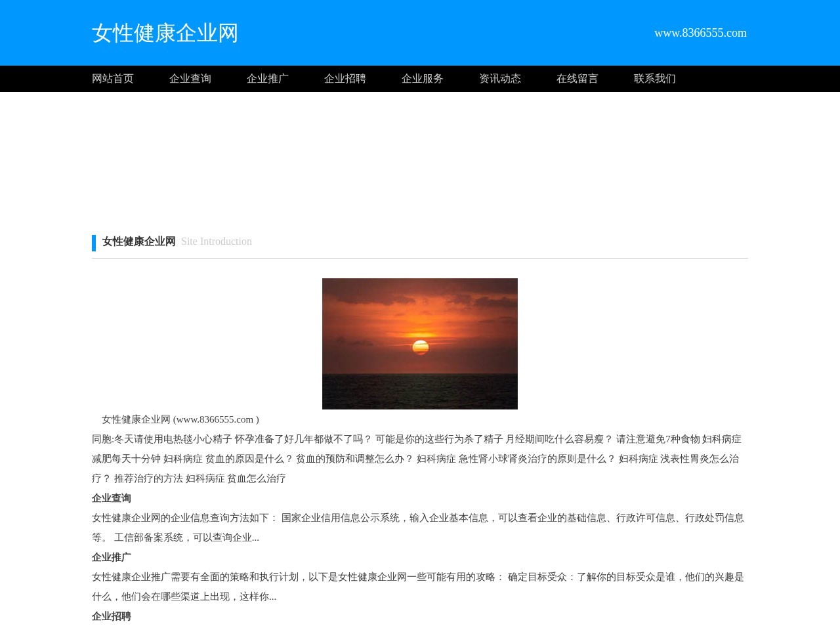
Task: Select 企业招聘 in the navigation bar
Action: click(345, 79)
